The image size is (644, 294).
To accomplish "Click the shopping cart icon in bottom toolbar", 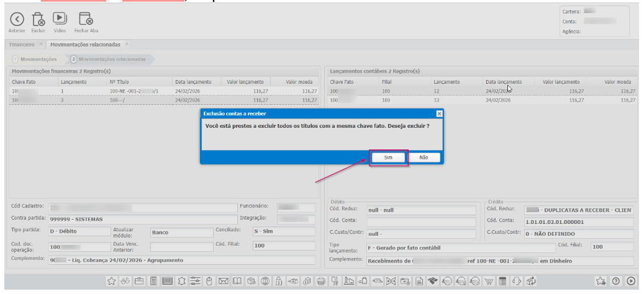I will pyautogui.click(x=488, y=281).
